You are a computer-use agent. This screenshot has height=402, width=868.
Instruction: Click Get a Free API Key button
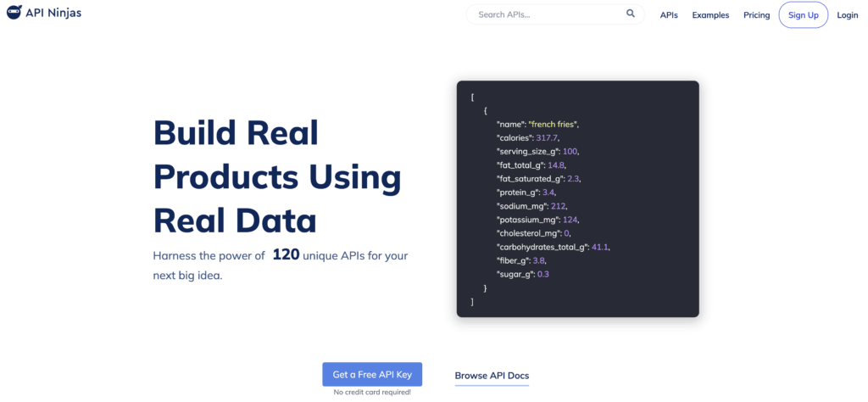tap(372, 374)
